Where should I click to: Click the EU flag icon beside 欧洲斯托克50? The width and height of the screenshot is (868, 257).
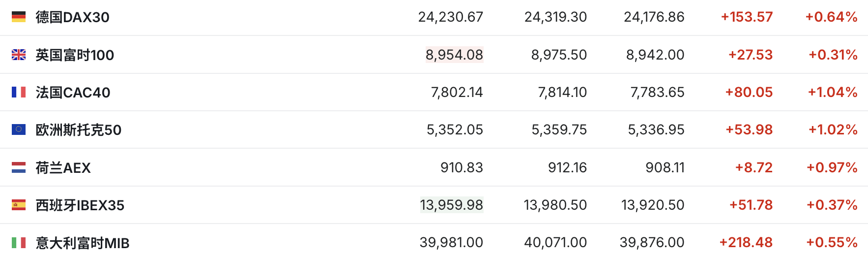click(19, 129)
